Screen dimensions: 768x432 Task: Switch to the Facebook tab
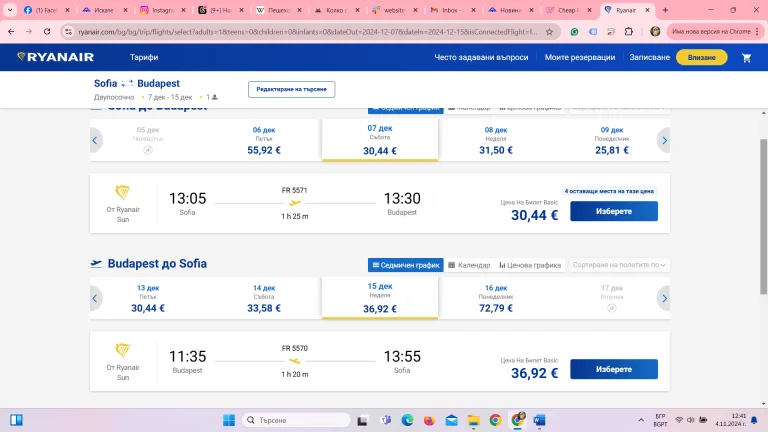47,10
